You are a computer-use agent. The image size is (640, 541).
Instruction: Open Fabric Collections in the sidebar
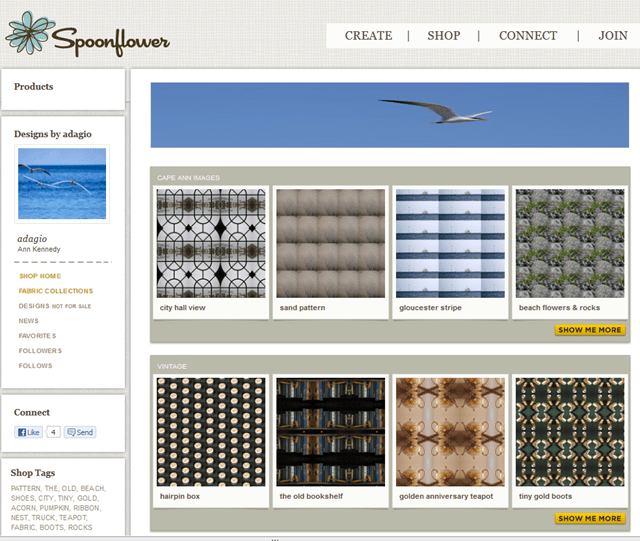click(56, 291)
